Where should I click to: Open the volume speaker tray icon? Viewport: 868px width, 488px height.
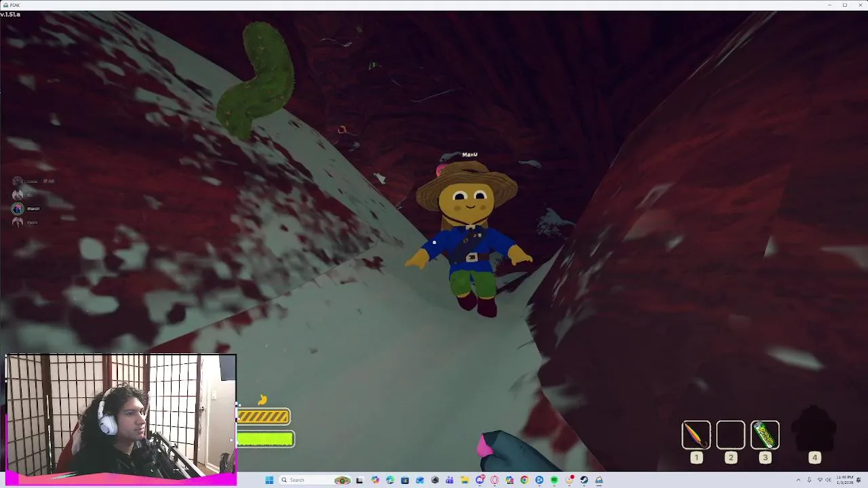[x=828, y=480]
